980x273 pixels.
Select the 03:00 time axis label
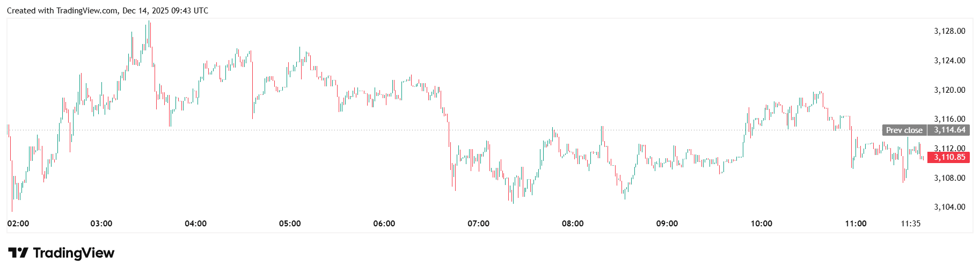pyautogui.click(x=101, y=224)
